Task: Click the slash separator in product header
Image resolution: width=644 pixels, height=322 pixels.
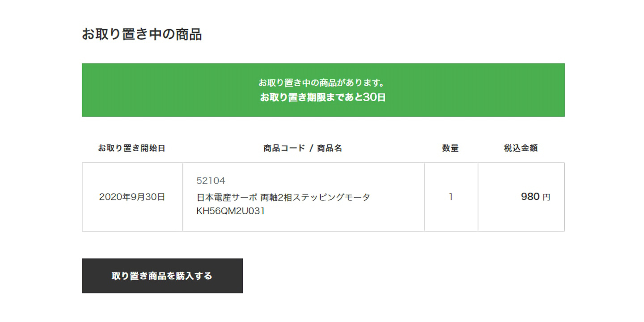Action: click(x=311, y=148)
